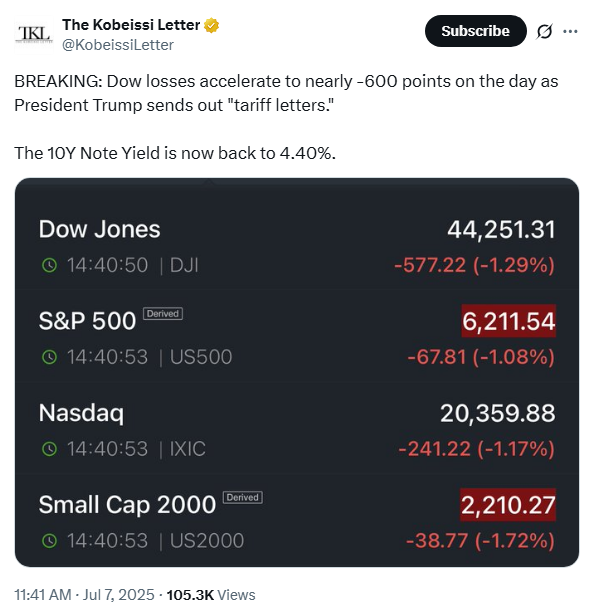Viewport: 591px width, 614px height.
Task: Click the clock icon under S&P 500
Action: [49, 357]
